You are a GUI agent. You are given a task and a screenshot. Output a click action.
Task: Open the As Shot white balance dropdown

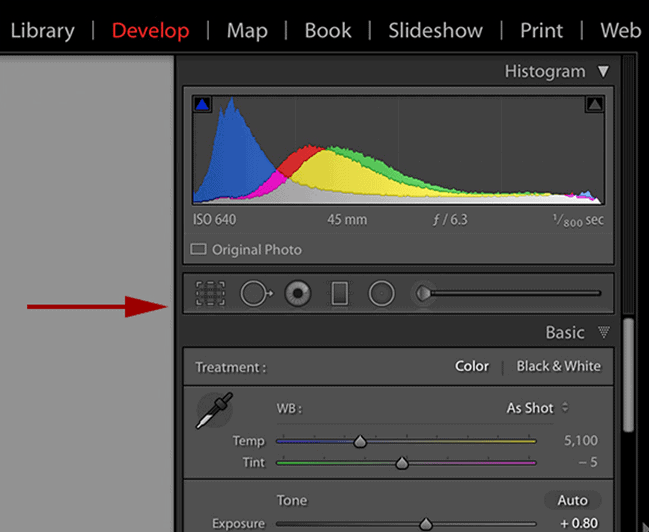537,408
